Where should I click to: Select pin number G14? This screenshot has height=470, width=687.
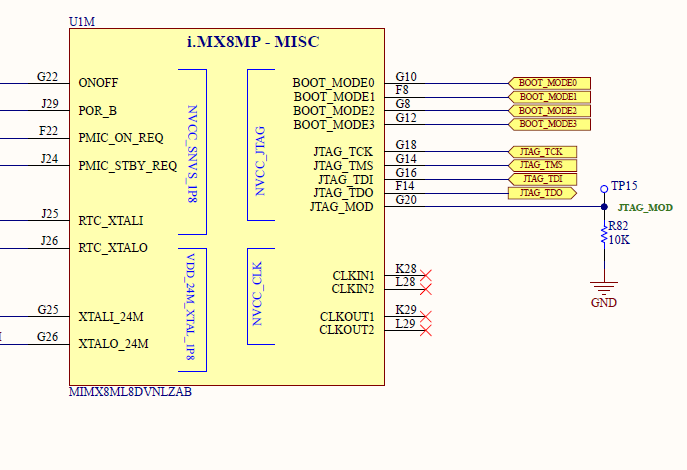(x=406, y=159)
